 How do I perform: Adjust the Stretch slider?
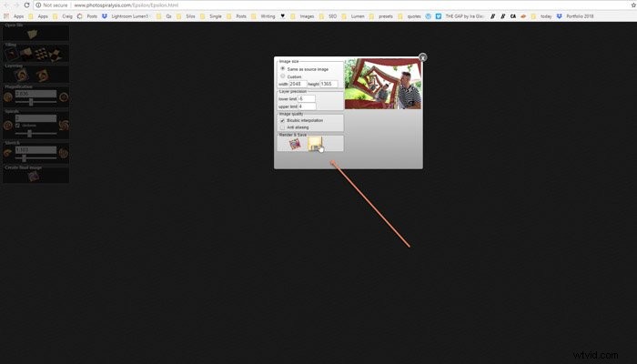click(x=35, y=158)
